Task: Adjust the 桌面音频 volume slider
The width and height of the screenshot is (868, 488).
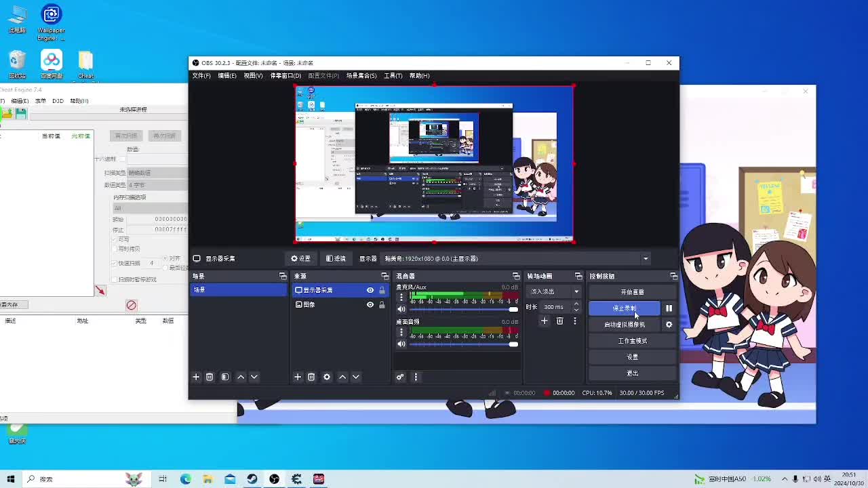Action: tap(464, 344)
